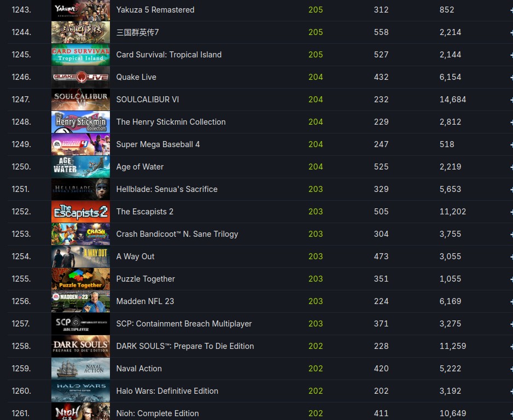Select the A Way Out title link
Viewport: 513px width, 420px height.
coord(135,256)
